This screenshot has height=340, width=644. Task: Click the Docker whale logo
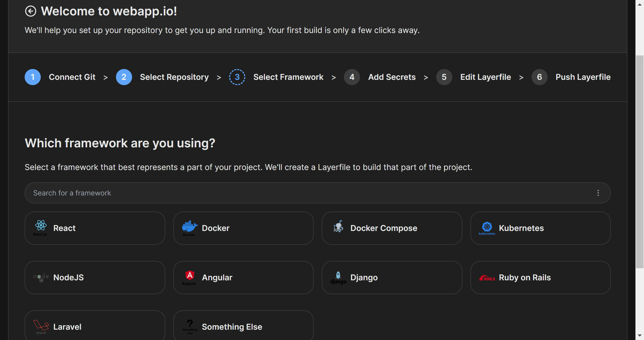[189, 226]
